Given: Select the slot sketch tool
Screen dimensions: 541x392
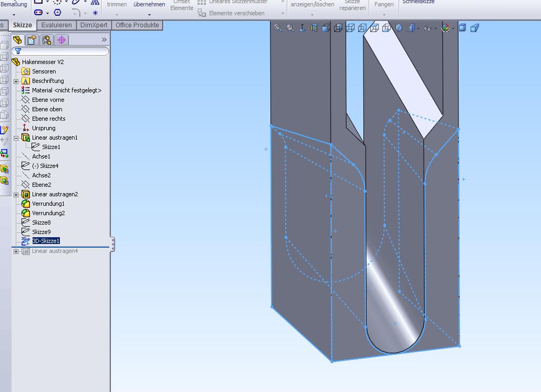Looking at the screenshot, I should 38,13.
